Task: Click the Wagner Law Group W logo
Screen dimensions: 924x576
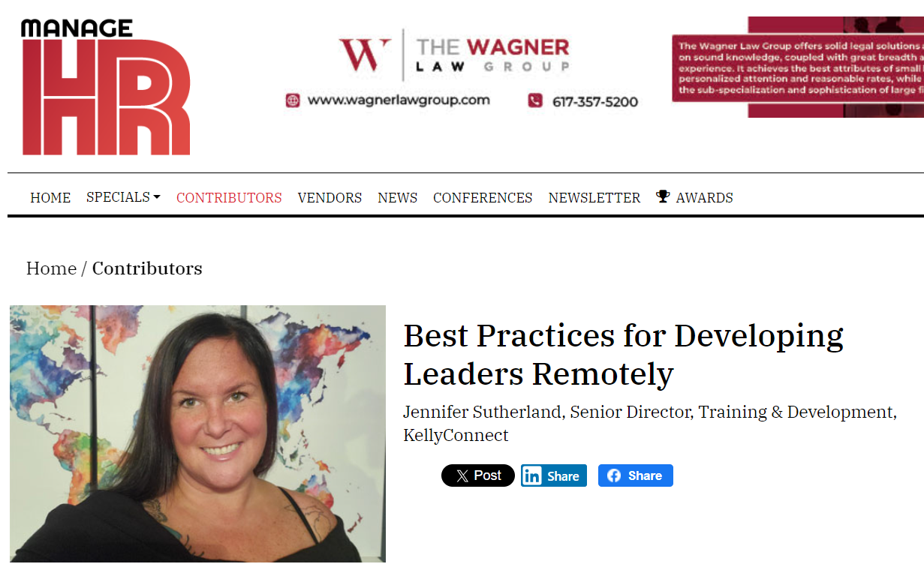Action: pyautogui.click(x=365, y=55)
